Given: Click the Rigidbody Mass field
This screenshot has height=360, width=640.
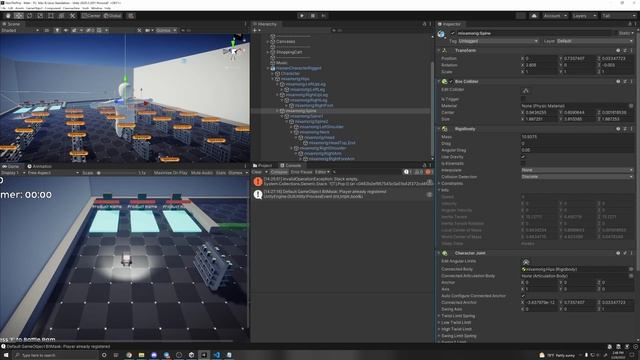Looking at the screenshot, I should [577, 137].
